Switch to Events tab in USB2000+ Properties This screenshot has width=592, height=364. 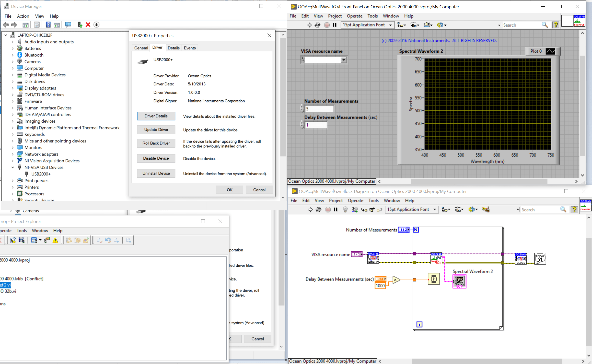point(190,48)
